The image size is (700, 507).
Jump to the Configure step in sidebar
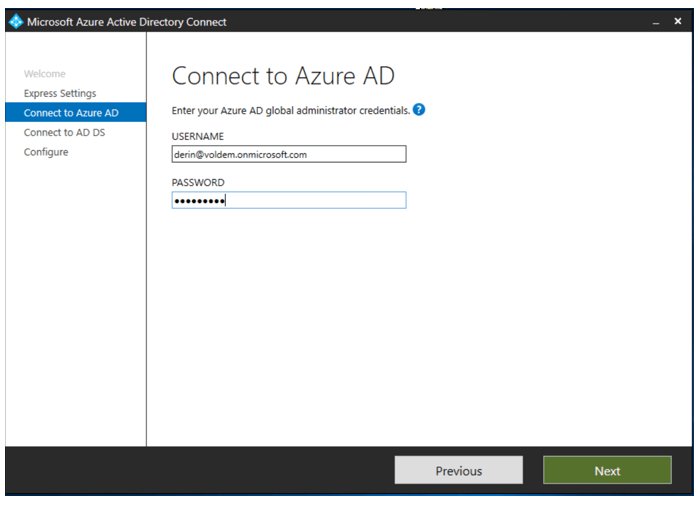(x=46, y=152)
